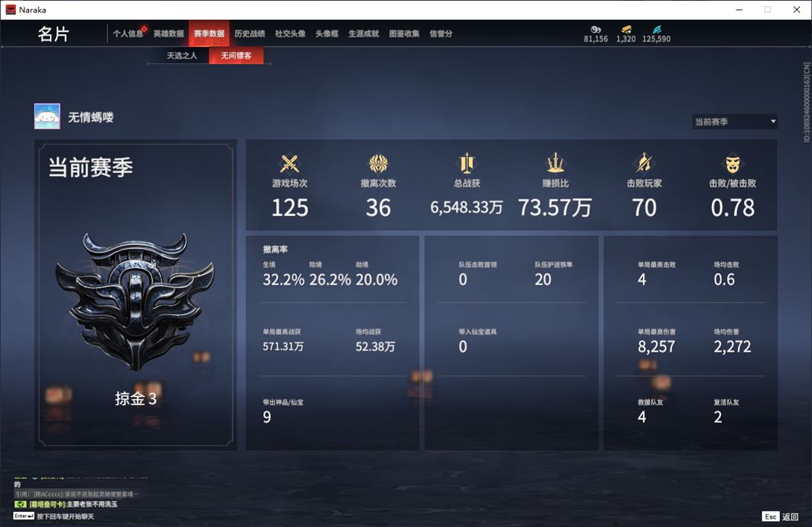812x527 pixels.
Task: Click the 撤离次数 spider emblem icon
Action: tap(378, 163)
